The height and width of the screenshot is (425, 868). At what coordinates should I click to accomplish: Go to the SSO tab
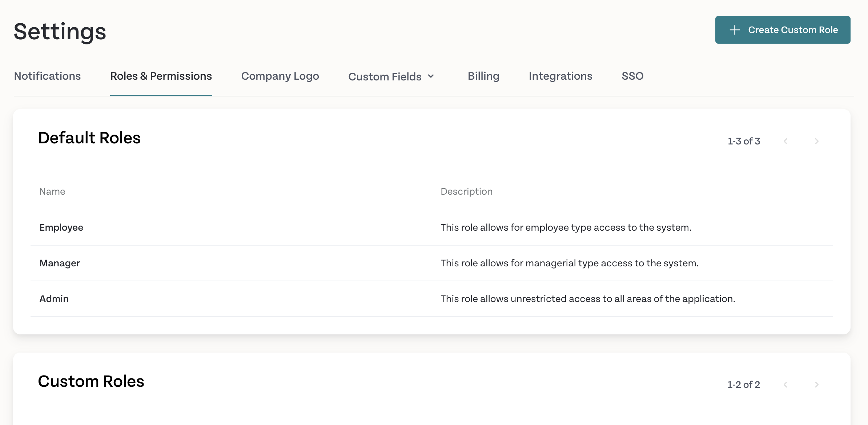[632, 76]
